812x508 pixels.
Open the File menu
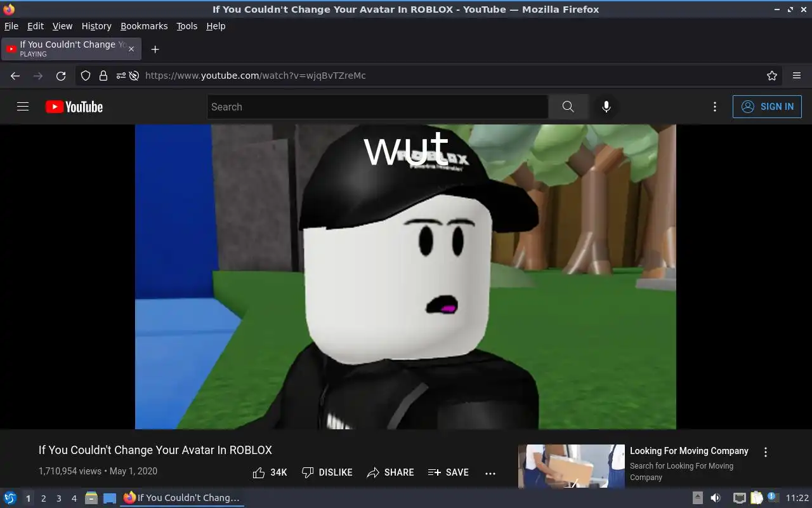(11, 26)
